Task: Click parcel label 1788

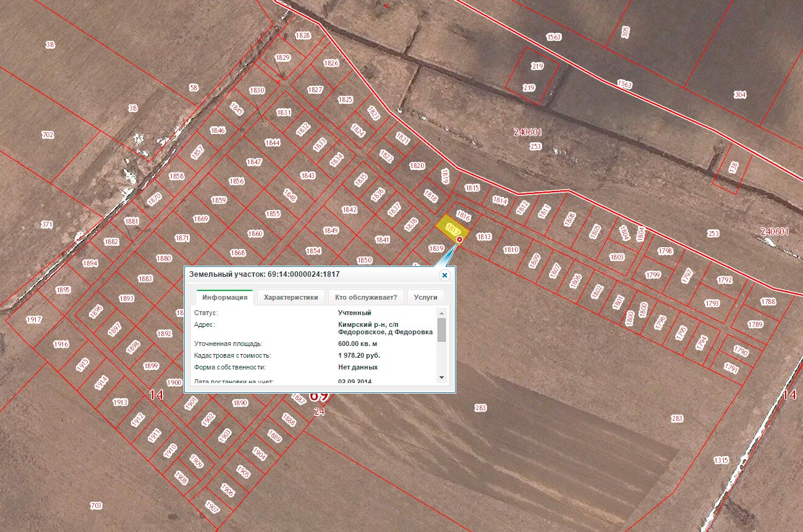Action: (768, 302)
